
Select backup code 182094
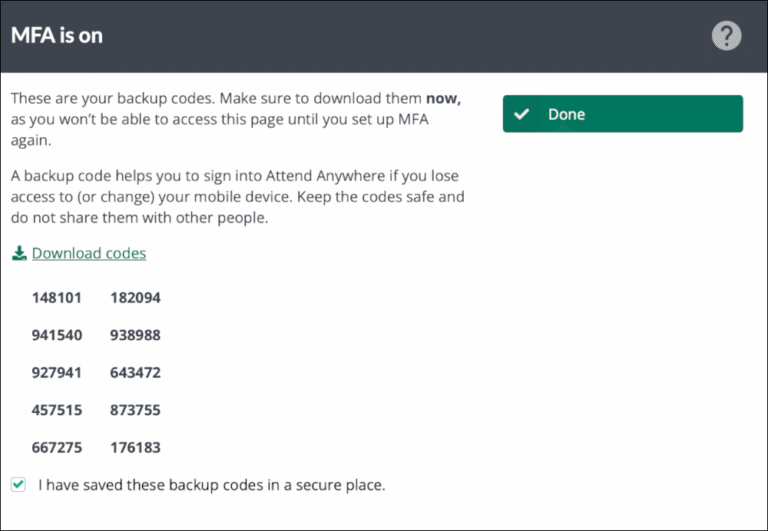(135, 297)
